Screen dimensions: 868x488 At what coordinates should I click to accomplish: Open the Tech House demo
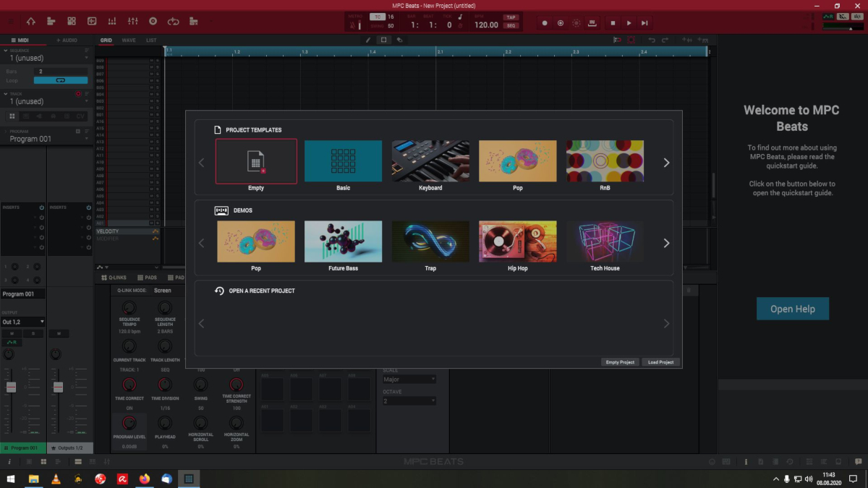tap(605, 241)
